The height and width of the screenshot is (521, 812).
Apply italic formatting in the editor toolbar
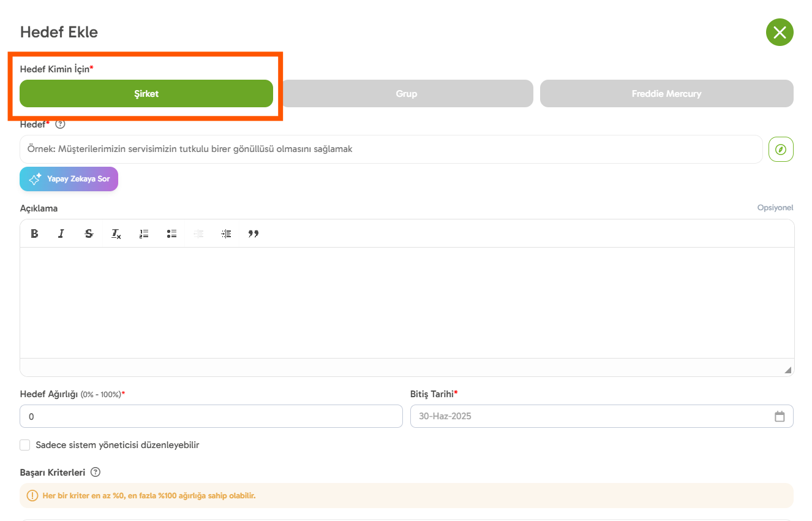(61, 234)
